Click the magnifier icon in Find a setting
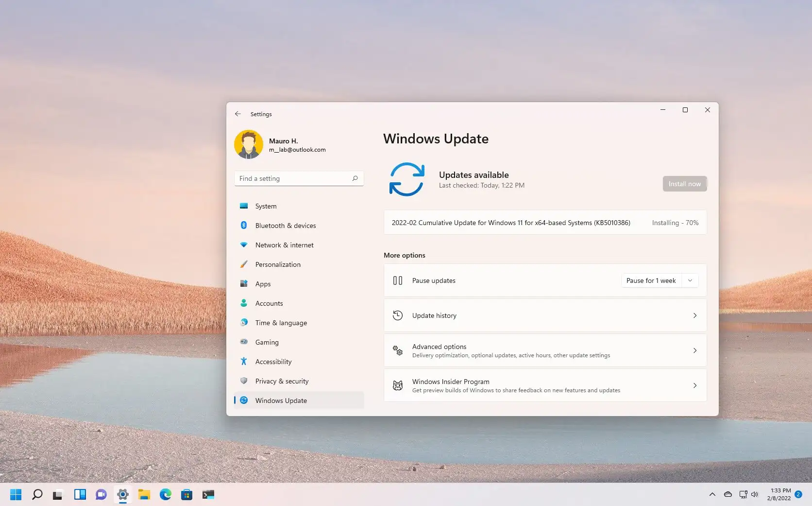This screenshot has width=812, height=506. [x=355, y=178]
